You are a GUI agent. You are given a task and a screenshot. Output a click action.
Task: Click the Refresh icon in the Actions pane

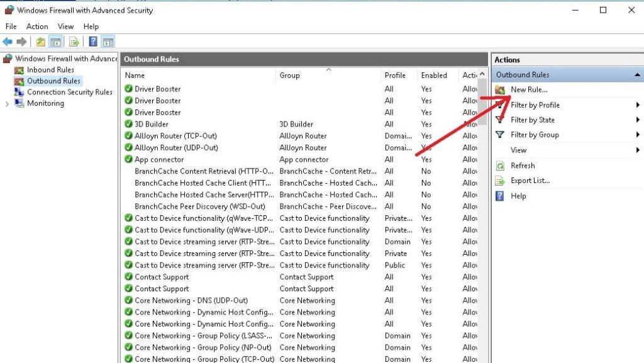coord(501,165)
